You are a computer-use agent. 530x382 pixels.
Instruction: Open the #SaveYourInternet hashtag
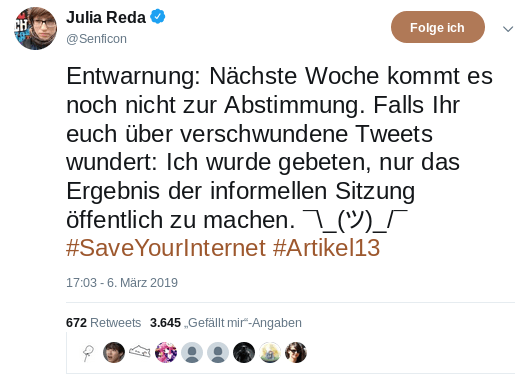pyautogui.click(x=166, y=248)
